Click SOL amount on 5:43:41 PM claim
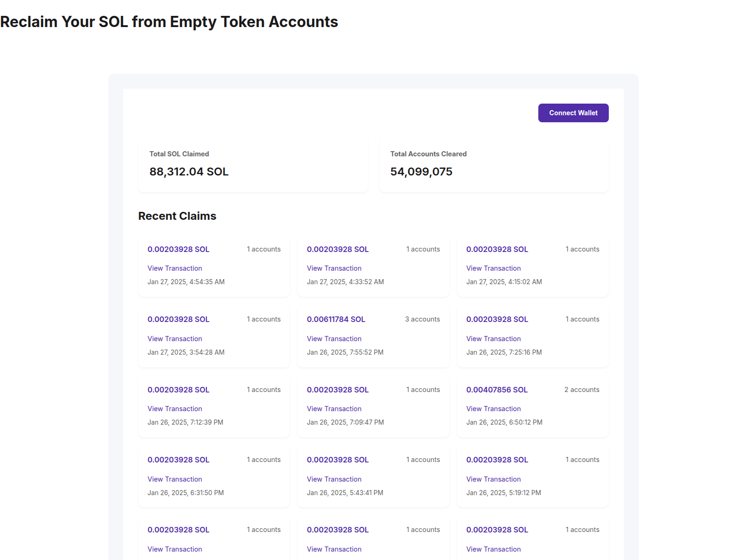 click(x=338, y=460)
